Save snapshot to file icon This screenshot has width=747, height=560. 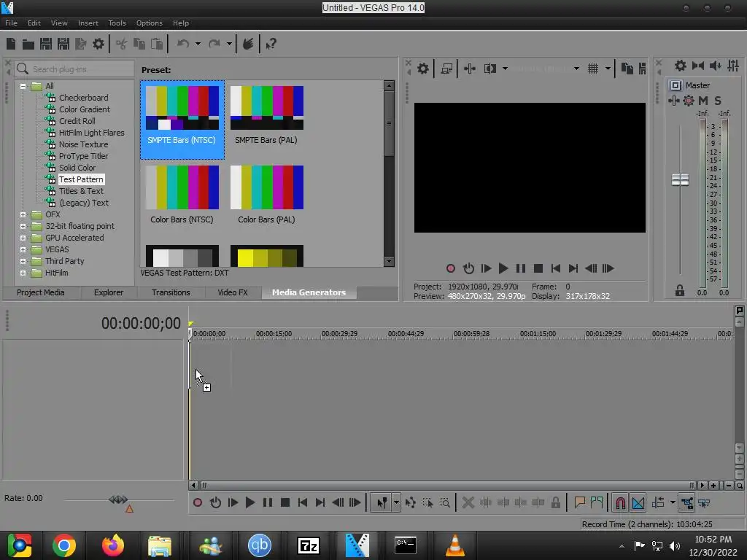coord(642,69)
